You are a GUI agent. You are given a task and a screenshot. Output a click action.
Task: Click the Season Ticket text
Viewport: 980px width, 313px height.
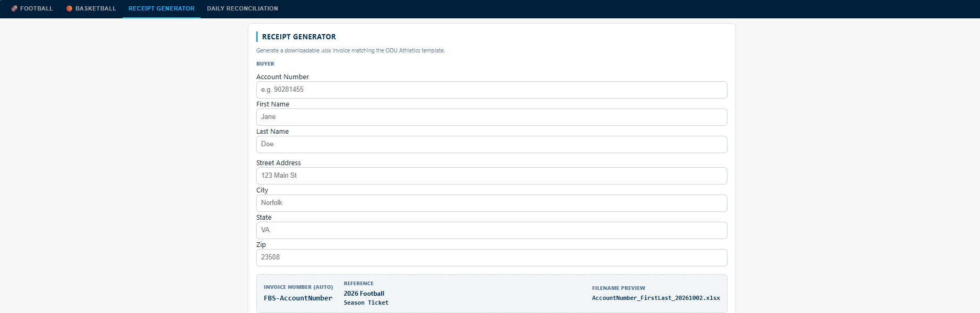click(366, 303)
